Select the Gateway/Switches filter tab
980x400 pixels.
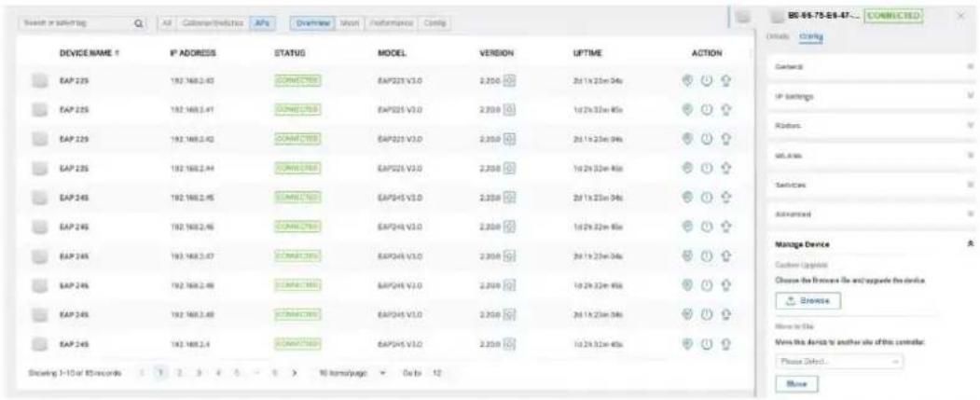pos(212,21)
